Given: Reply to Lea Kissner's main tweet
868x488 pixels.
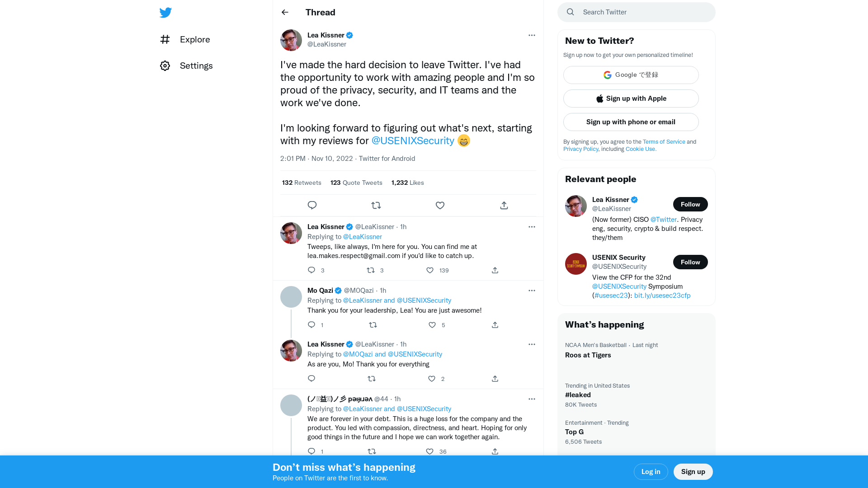Looking at the screenshot, I should pos(312,205).
